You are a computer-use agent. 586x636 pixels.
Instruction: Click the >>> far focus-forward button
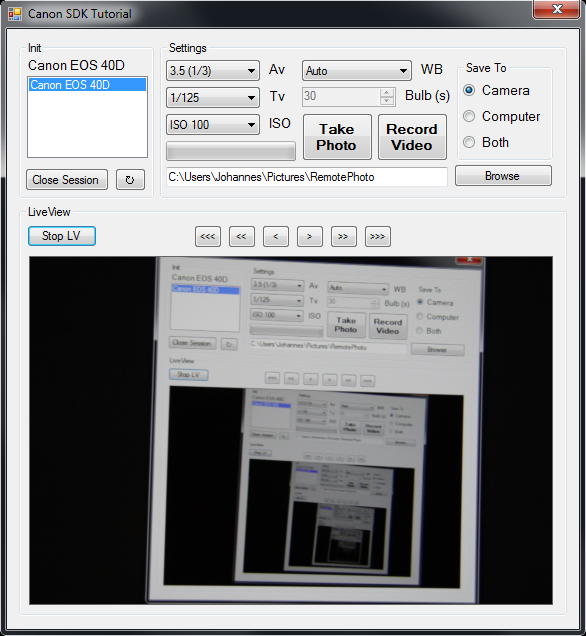378,236
